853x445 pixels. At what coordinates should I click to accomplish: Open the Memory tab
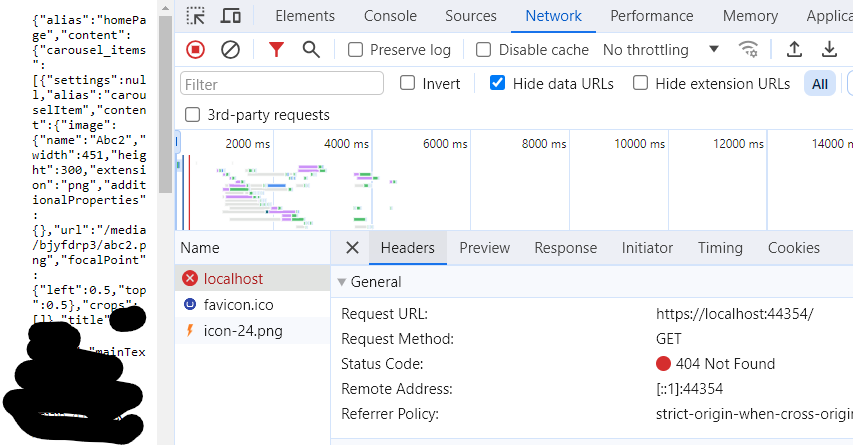750,16
